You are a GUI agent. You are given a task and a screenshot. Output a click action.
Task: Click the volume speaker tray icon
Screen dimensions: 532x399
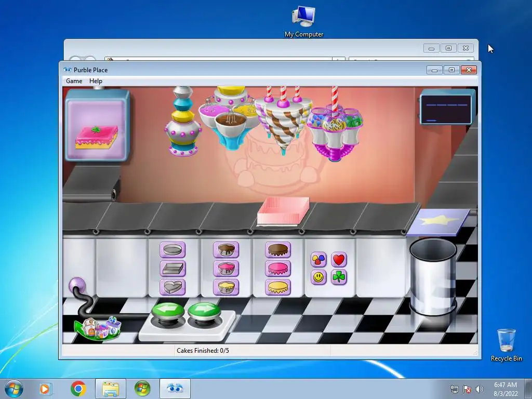point(479,389)
